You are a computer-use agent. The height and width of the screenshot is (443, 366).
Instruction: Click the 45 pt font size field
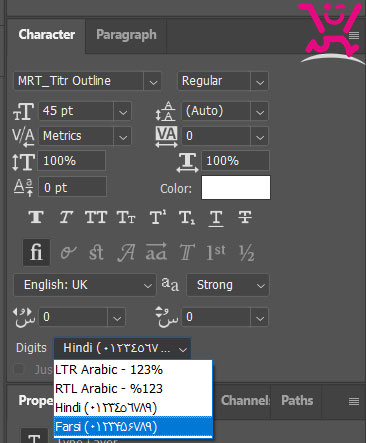click(x=76, y=111)
